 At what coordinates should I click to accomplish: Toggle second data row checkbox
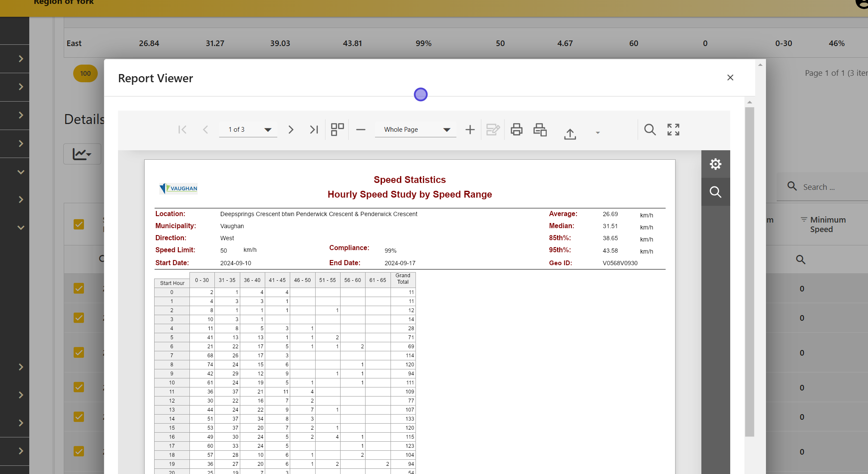click(x=79, y=318)
